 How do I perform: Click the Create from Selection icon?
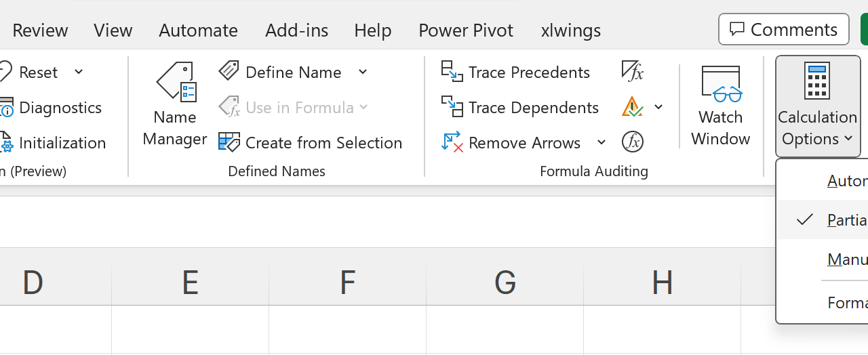pyautogui.click(x=229, y=142)
